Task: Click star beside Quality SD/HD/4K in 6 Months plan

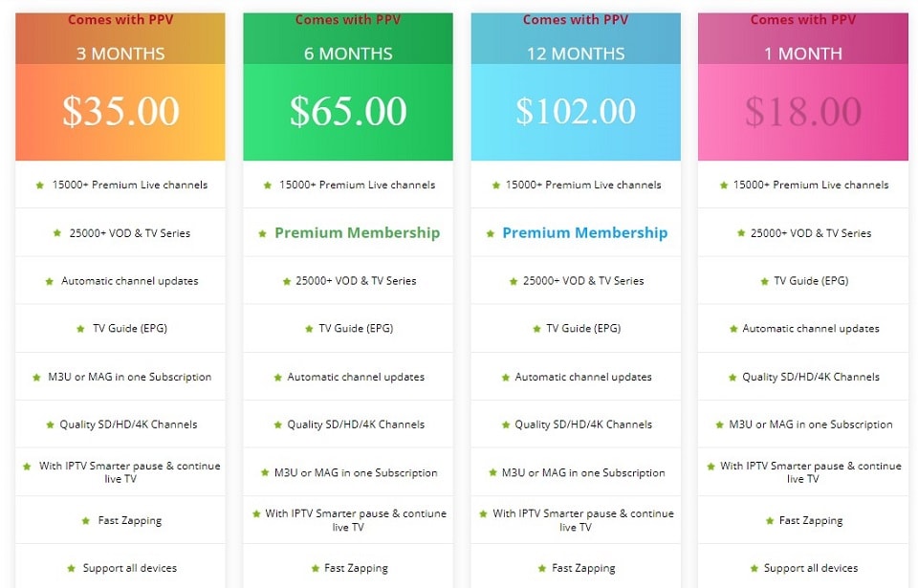Action: click(277, 425)
